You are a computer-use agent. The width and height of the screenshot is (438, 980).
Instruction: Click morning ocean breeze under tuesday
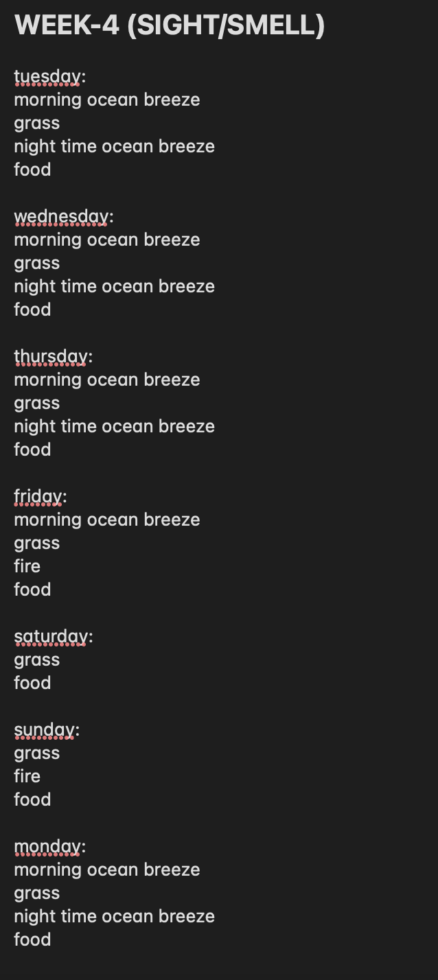pyautogui.click(x=107, y=100)
